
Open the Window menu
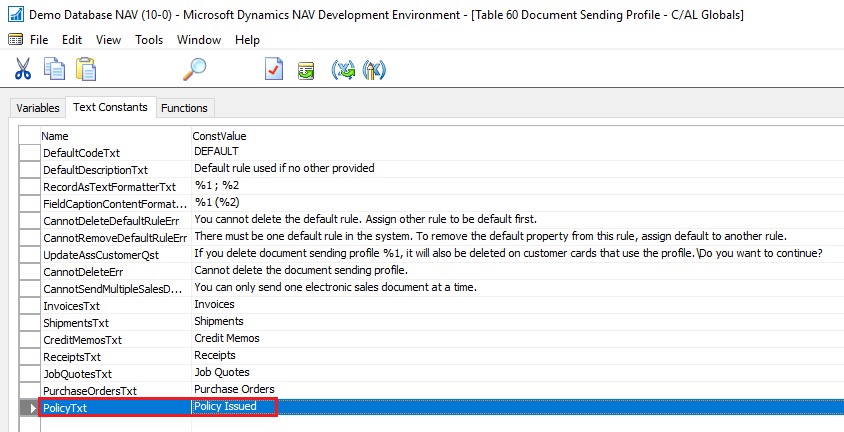(199, 40)
